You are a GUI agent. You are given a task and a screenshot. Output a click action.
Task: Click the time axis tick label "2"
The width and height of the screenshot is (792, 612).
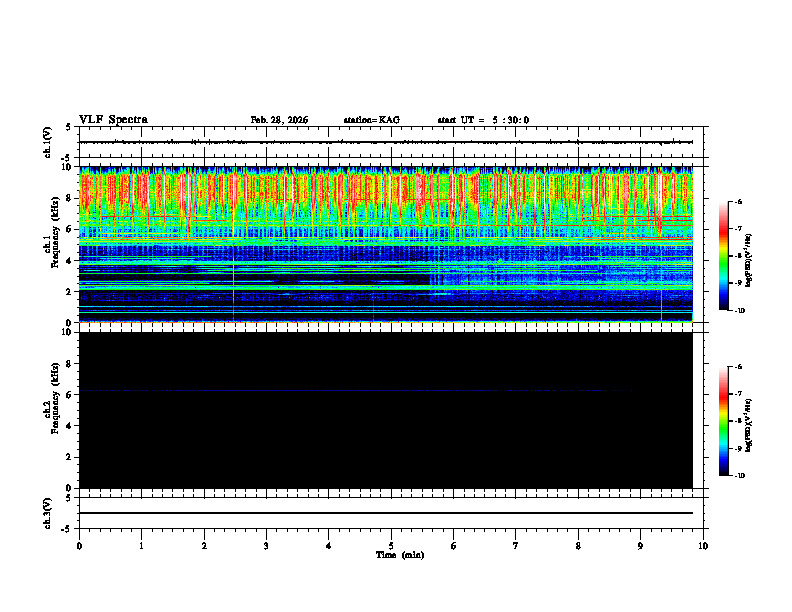pos(204,546)
